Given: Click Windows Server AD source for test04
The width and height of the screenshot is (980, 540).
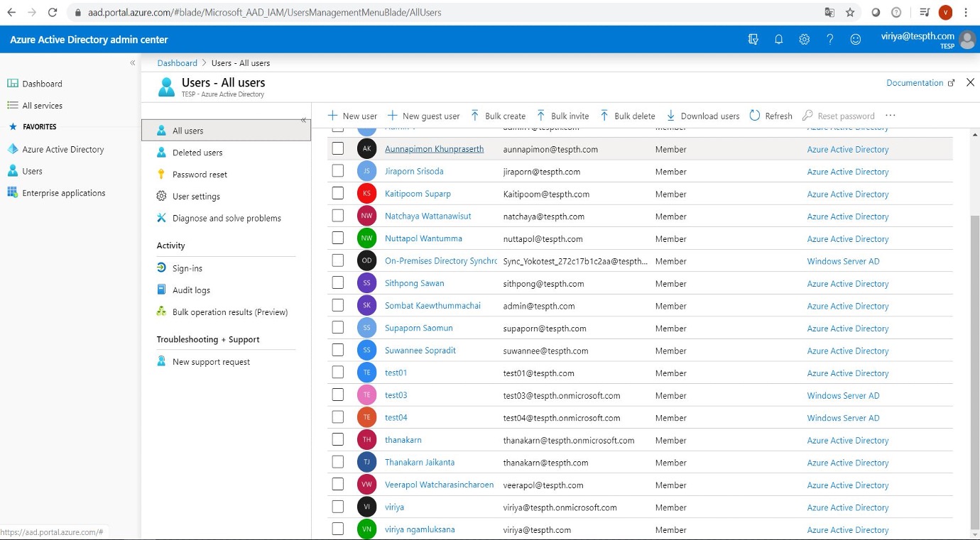Looking at the screenshot, I should pos(843,418).
